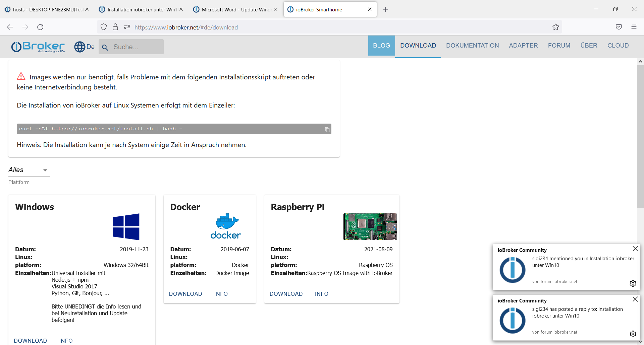Click the Windows DOWNLOAD link
The width and height of the screenshot is (644, 345).
click(x=30, y=341)
